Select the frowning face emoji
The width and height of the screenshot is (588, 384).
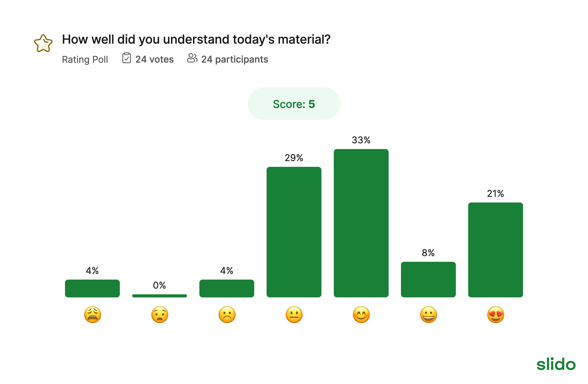coord(227,315)
